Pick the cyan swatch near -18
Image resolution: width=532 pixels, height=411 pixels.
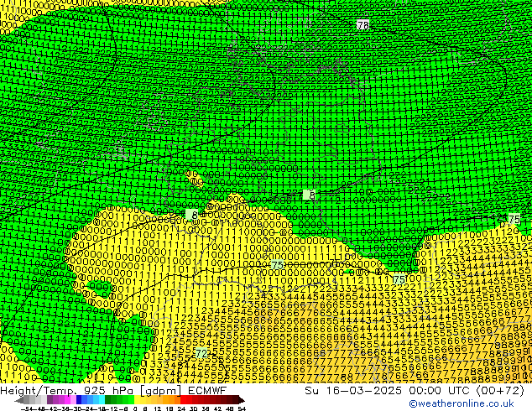(102, 400)
